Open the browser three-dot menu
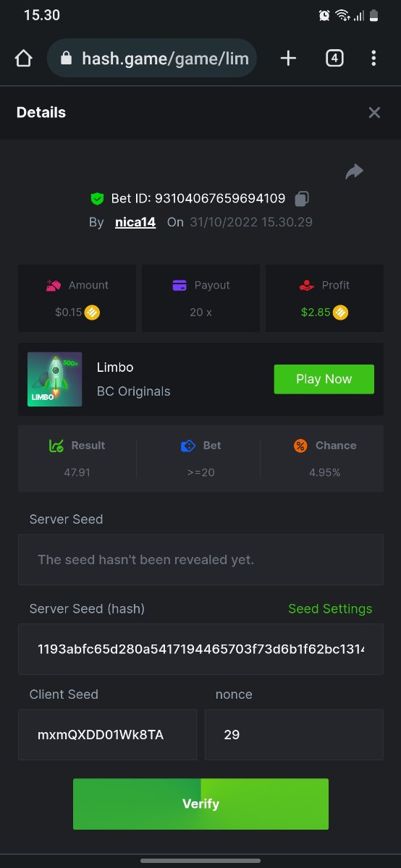Image resolution: width=401 pixels, height=868 pixels. [x=374, y=59]
